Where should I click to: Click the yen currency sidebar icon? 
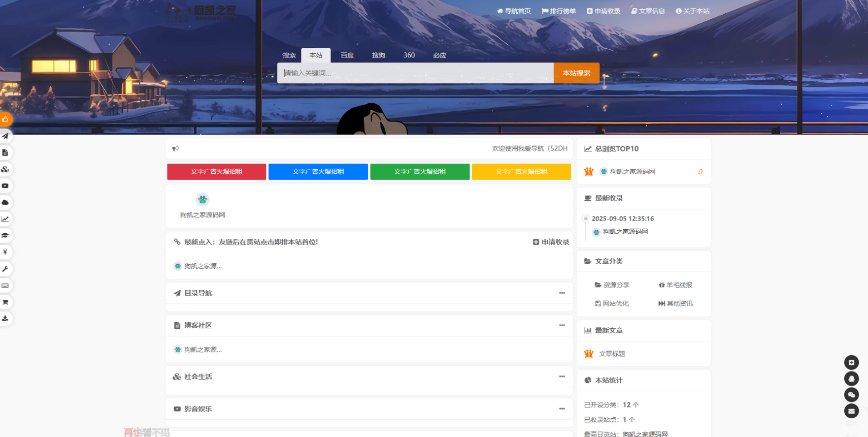[x=5, y=253]
